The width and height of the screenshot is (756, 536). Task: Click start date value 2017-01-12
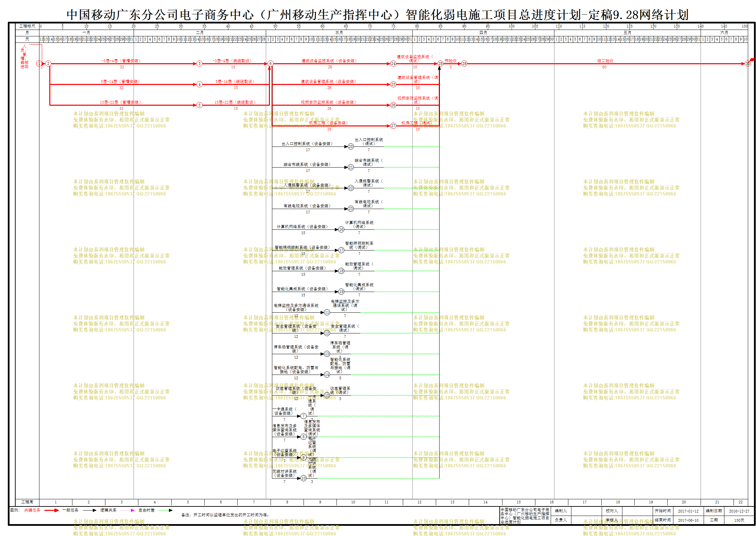point(688,511)
